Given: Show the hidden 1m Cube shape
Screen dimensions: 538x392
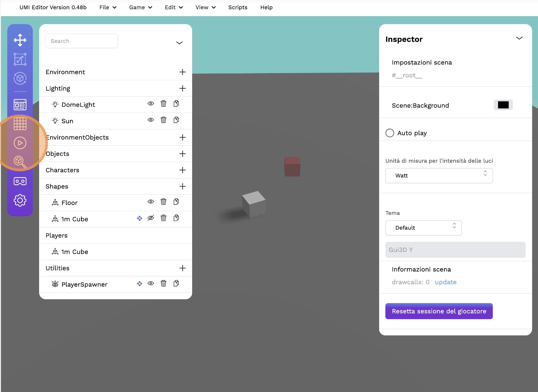Looking at the screenshot, I should pyautogui.click(x=151, y=218).
